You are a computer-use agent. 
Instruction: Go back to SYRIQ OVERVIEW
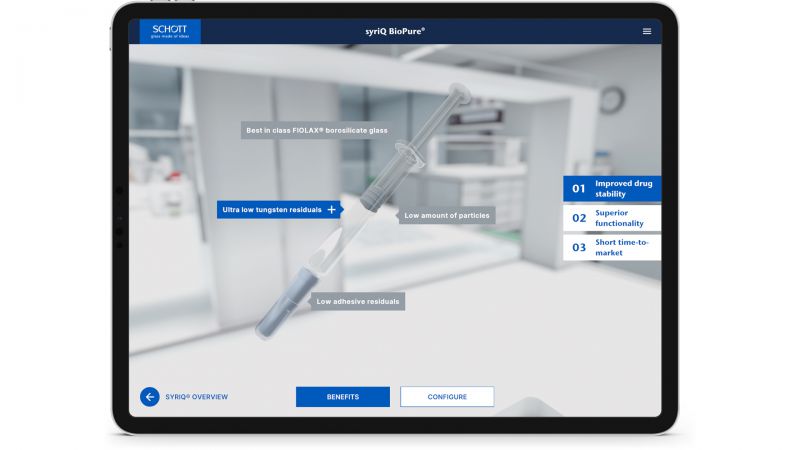click(196, 397)
